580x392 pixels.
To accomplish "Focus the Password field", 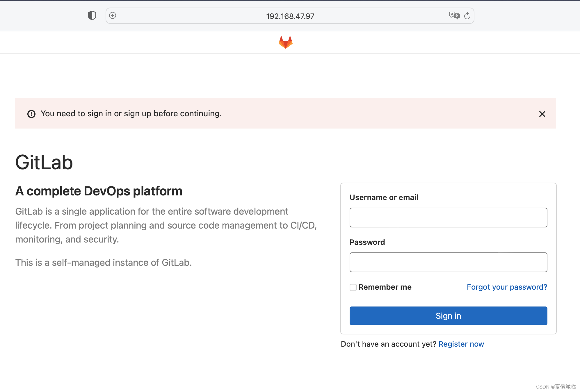I will (x=448, y=262).
